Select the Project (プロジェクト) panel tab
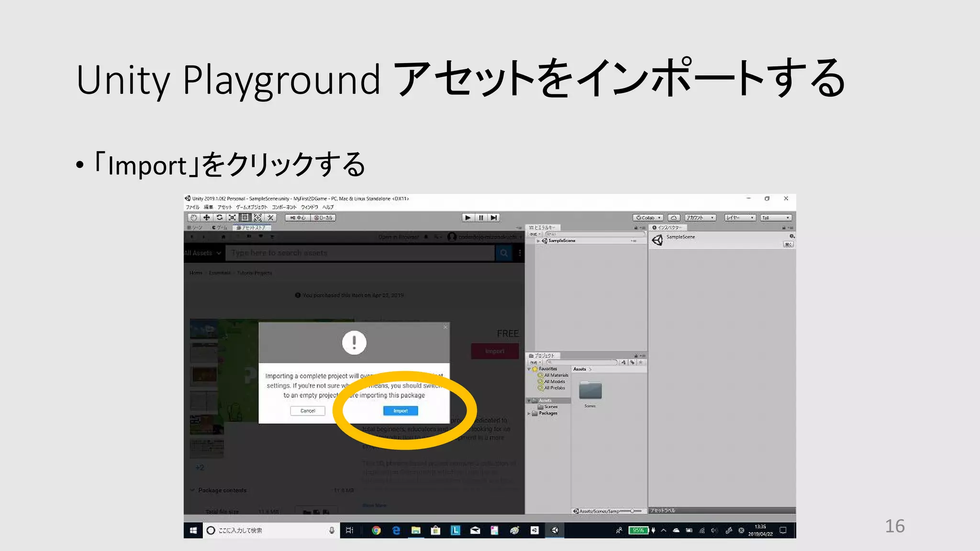Screen dimensions: 980x551 [543, 356]
